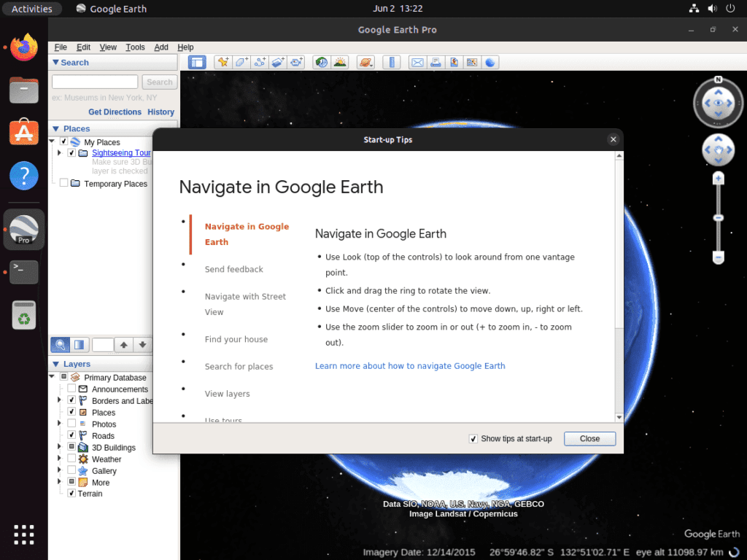Click the Ruler tool icon
Viewport: 747px width, 560px height.
point(392,63)
